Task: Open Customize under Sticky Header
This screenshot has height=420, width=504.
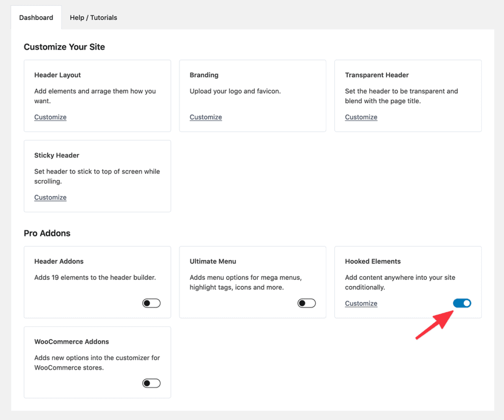Action: pos(50,197)
